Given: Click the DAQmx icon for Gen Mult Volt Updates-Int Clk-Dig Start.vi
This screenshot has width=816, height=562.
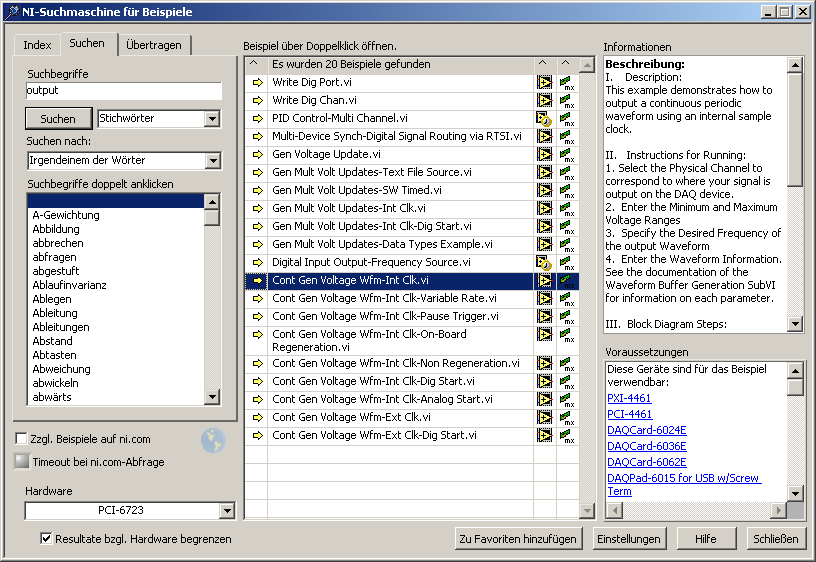Looking at the screenshot, I should (x=567, y=226).
